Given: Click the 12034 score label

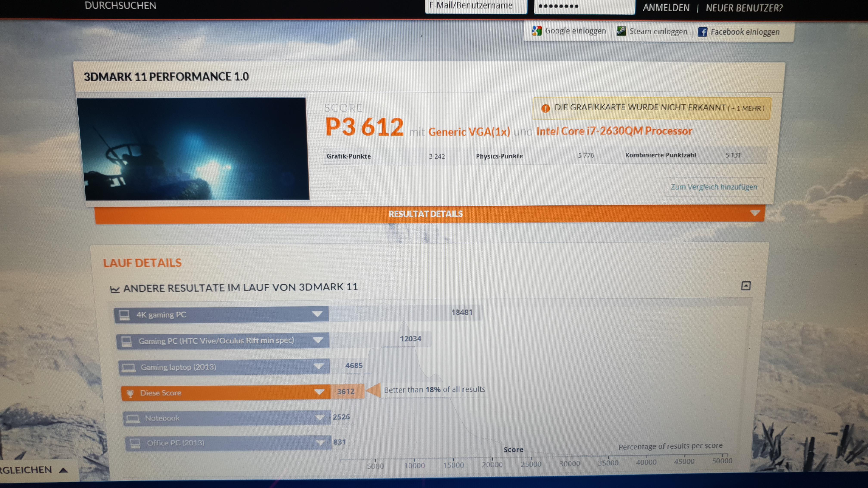Looking at the screenshot, I should coord(410,339).
